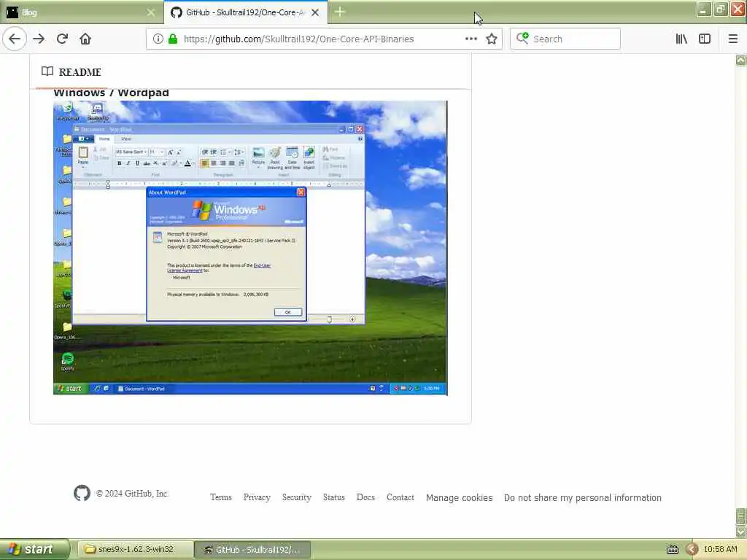Close the Blog tab

tap(151, 12)
